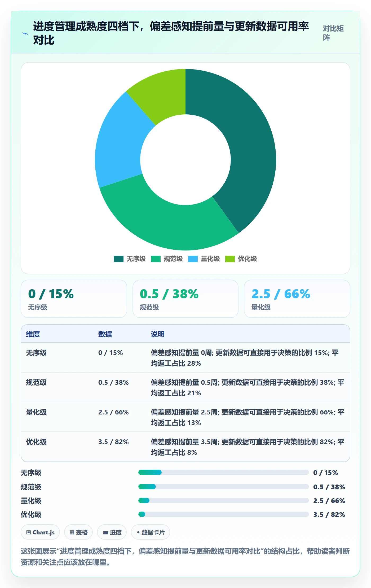
Task: Click the 无序级 progress bar
Action: [223, 472]
